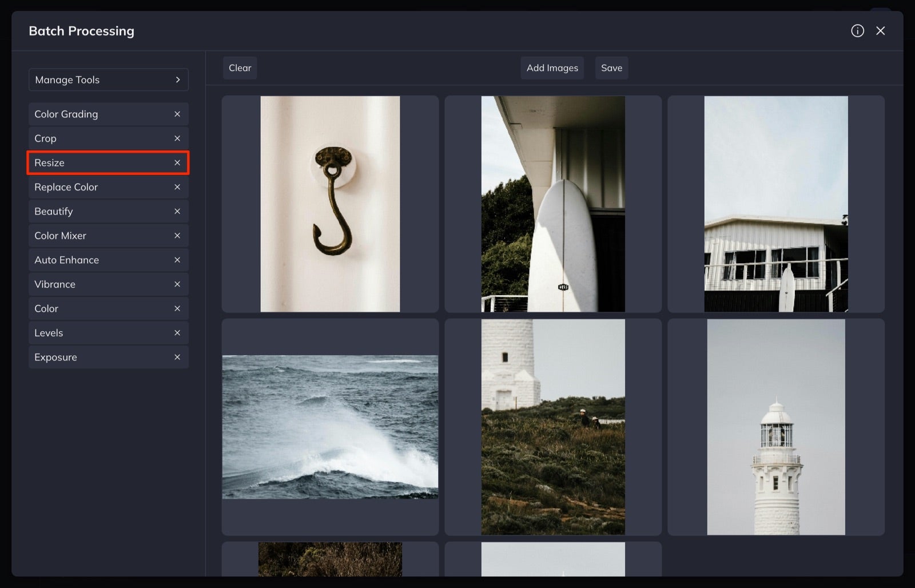Remove the Beautify tool
915x588 pixels.
click(177, 211)
